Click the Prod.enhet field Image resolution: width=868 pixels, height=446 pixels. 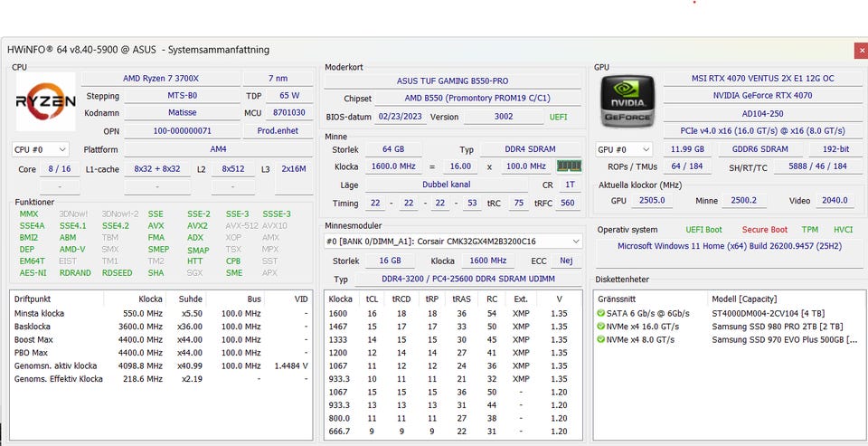pyautogui.click(x=278, y=131)
